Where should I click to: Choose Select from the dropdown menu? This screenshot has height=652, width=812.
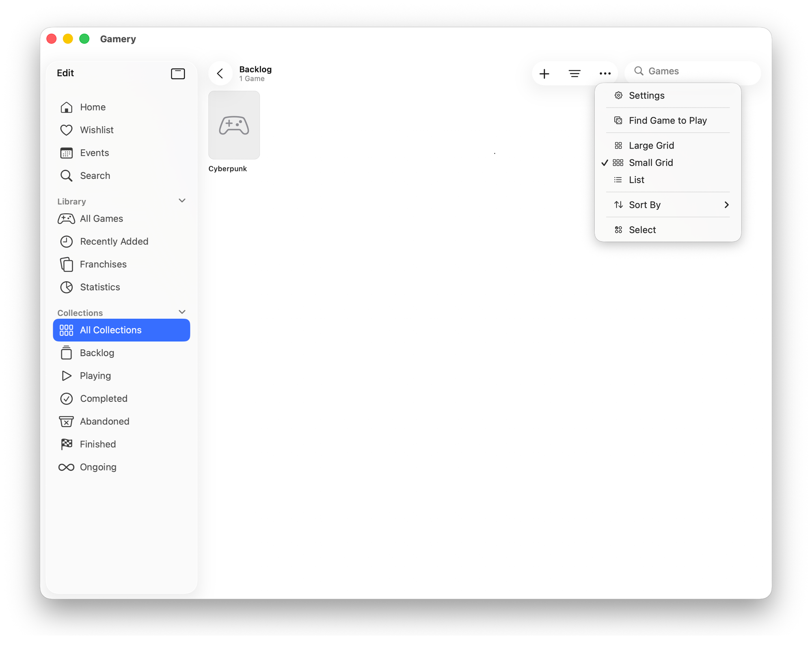point(642,230)
